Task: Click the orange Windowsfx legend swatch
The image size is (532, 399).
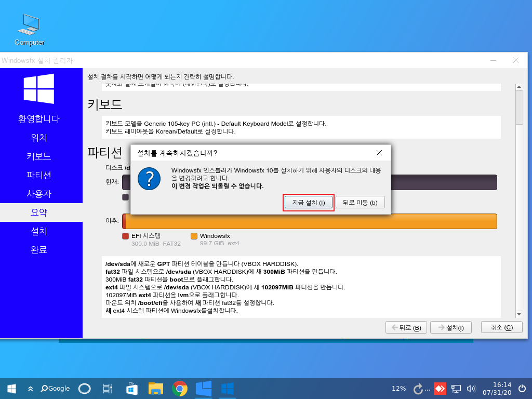Action: pos(194,236)
